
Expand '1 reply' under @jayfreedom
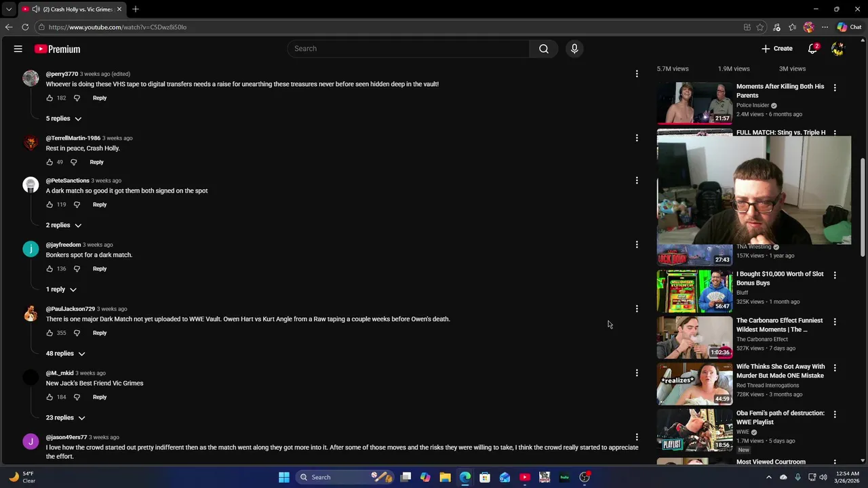point(61,289)
